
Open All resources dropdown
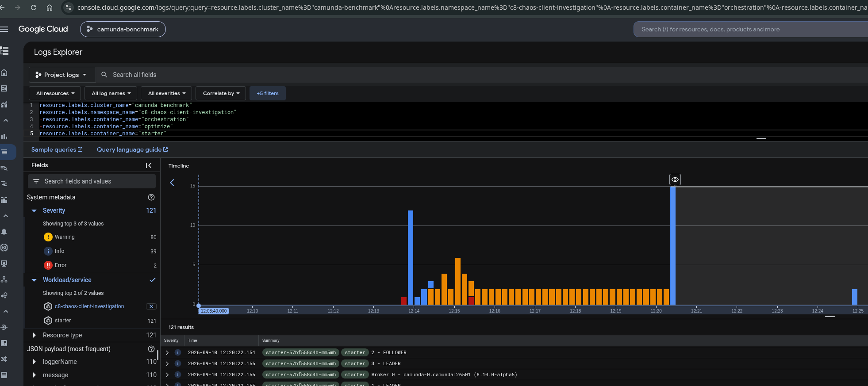tap(55, 93)
